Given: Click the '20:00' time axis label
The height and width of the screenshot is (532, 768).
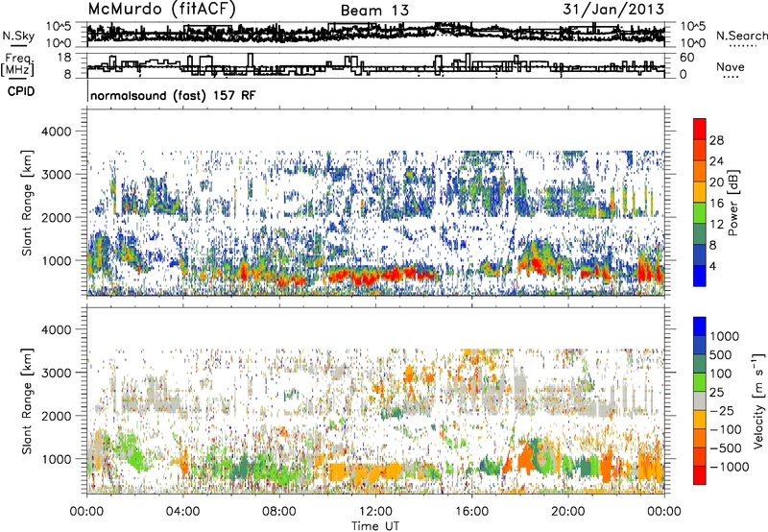Looking at the screenshot, I should tap(567, 512).
